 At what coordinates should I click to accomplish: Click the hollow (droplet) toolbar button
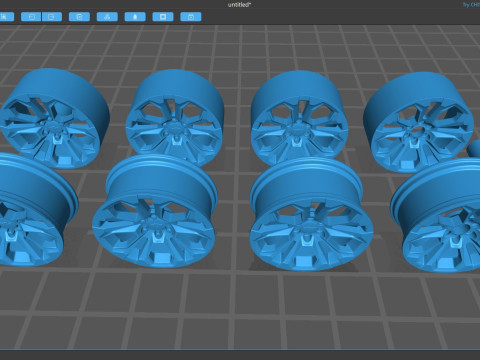[x=135, y=17]
